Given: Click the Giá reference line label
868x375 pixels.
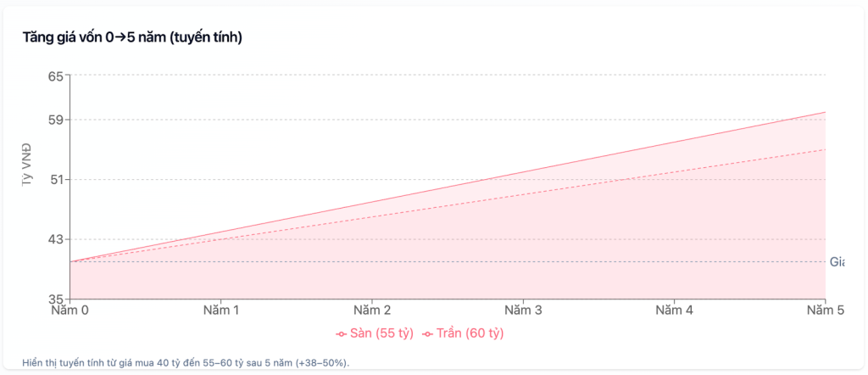Looking at the screenshot, I should (837, 262).
